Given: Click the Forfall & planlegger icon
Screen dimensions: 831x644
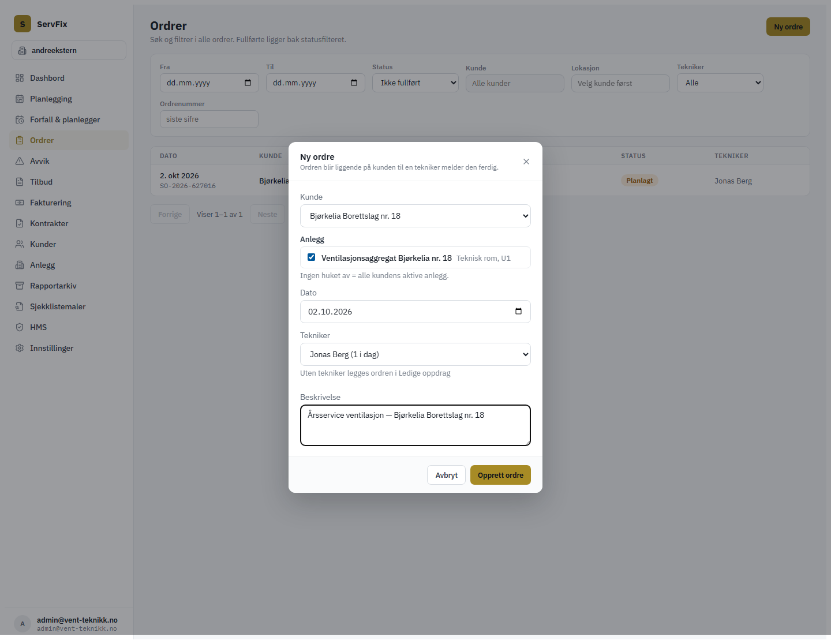Looking at the screenshot, I should pyautogui.click(x=20, y=119).
